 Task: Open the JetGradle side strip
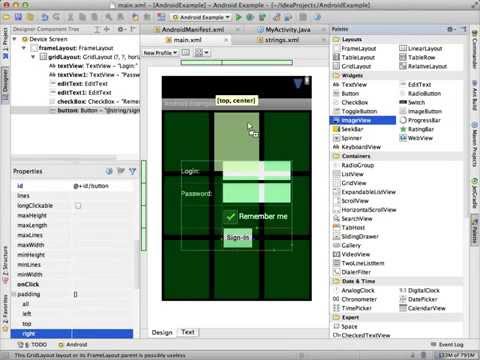(x=474, y=193)
